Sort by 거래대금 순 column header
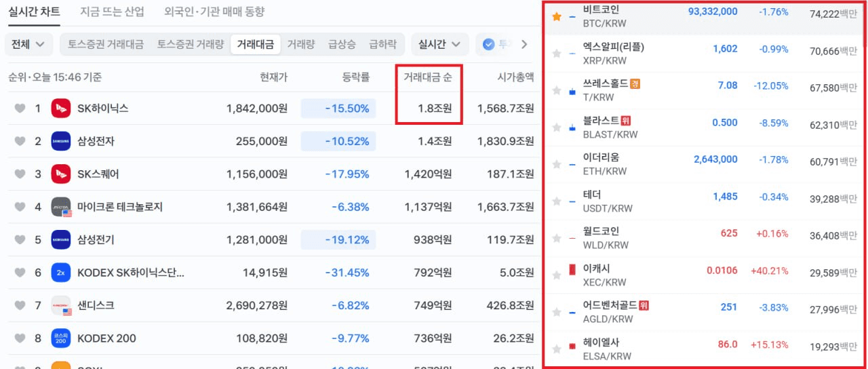 (428, 77)
